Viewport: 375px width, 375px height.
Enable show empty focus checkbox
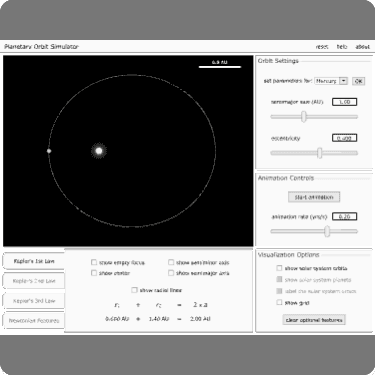(94, 262)
